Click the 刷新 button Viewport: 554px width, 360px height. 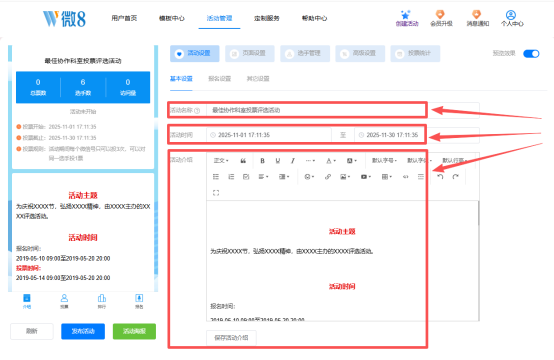[32, 331]
